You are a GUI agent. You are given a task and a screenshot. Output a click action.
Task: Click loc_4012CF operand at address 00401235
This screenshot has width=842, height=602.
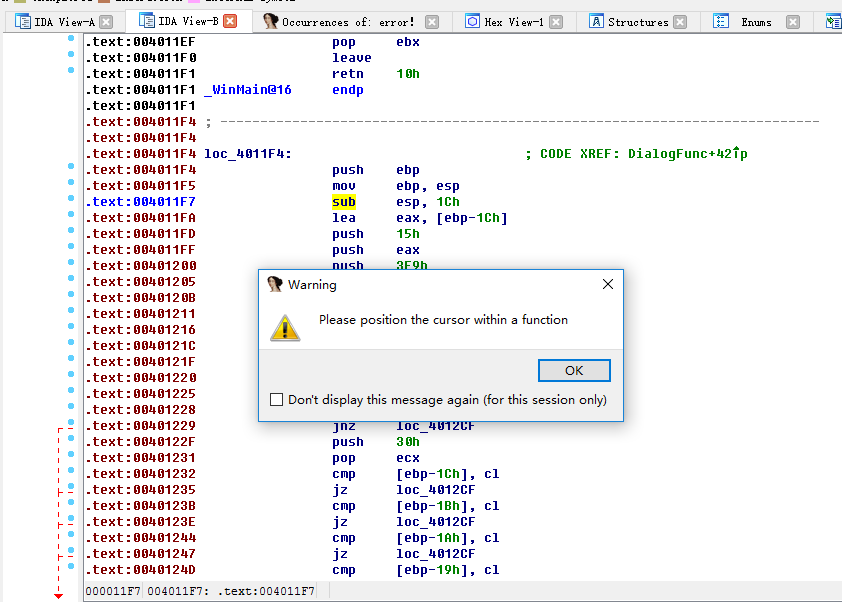435,490
